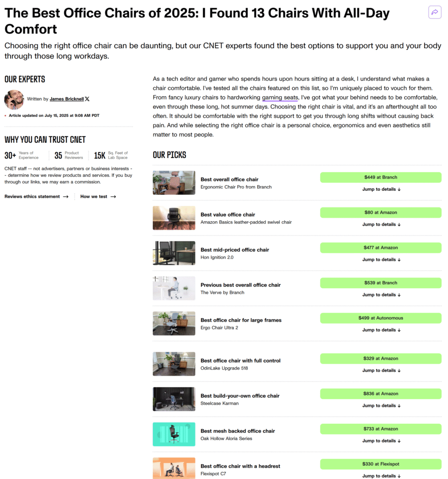This screenshot has height=479, width=448.
Task: Open the gaming seats link
Action: pyautogui.click(x=280, y=97)
